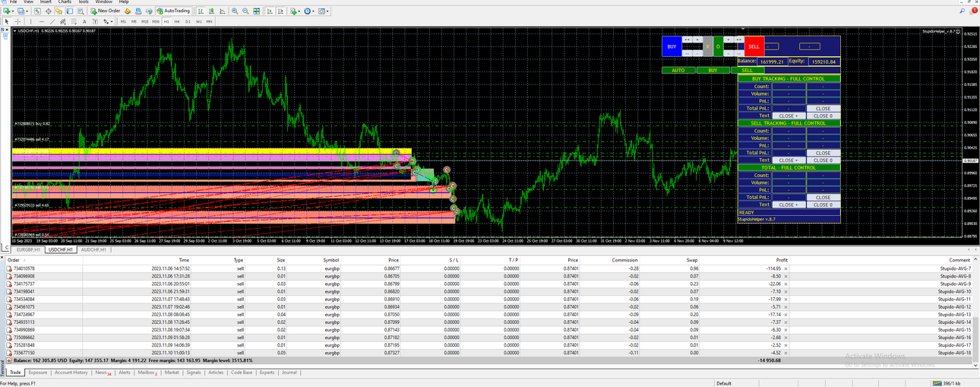Click the yellow X panel button
The height and width of the screenshot is (387, 980).
click(x=707, y=46)
